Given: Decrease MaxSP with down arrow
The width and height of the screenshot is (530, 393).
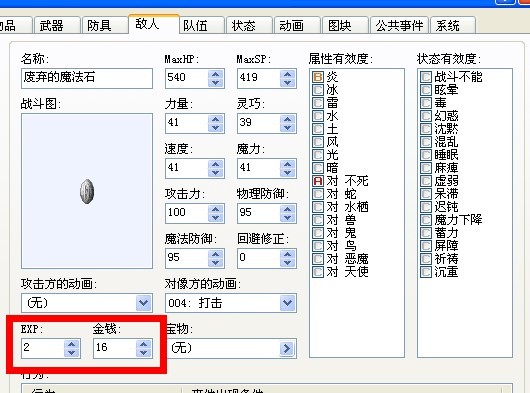Looking at the screenshot, I should pos(288,82).
